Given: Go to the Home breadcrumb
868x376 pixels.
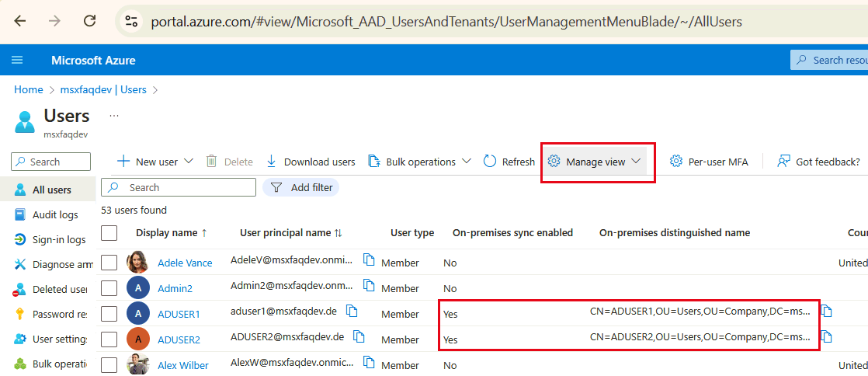Looking at the screenshot, I should [x=28, y=89].
